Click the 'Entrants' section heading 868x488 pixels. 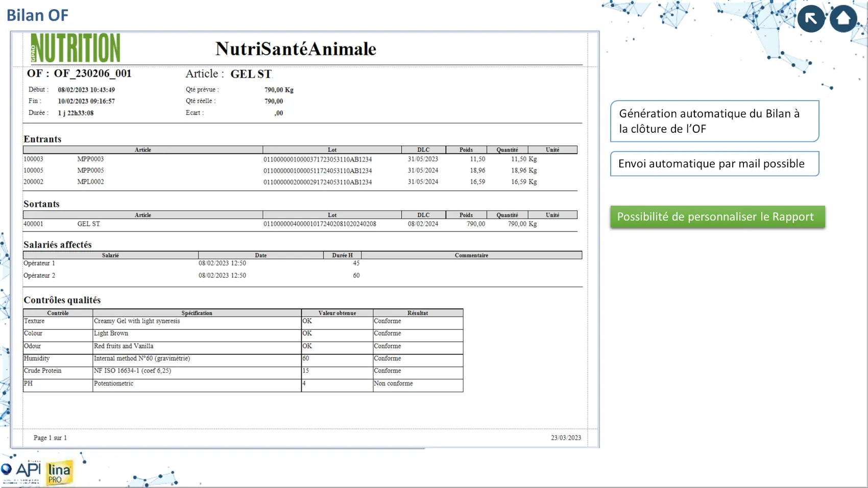click(42, 139)
